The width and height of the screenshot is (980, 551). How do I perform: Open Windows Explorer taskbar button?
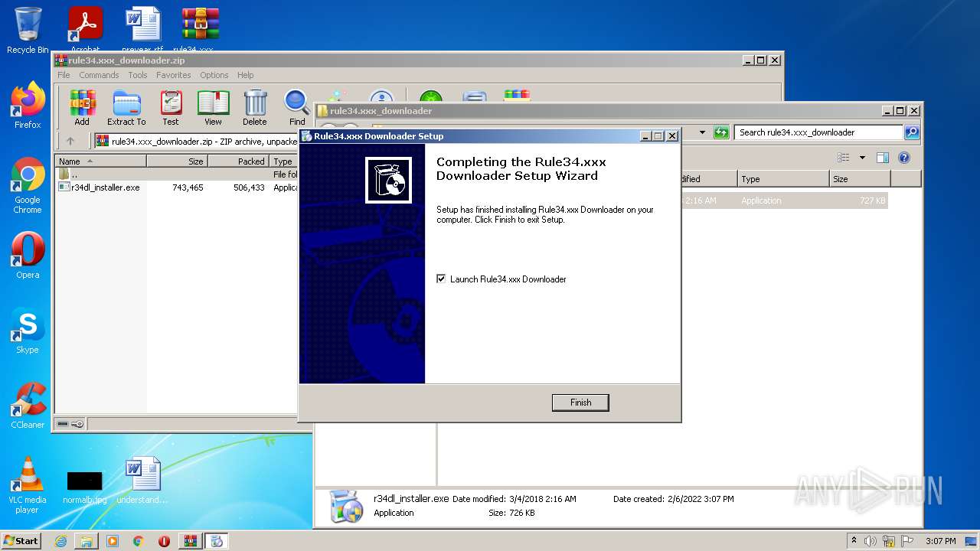click(x=87, y=541)
